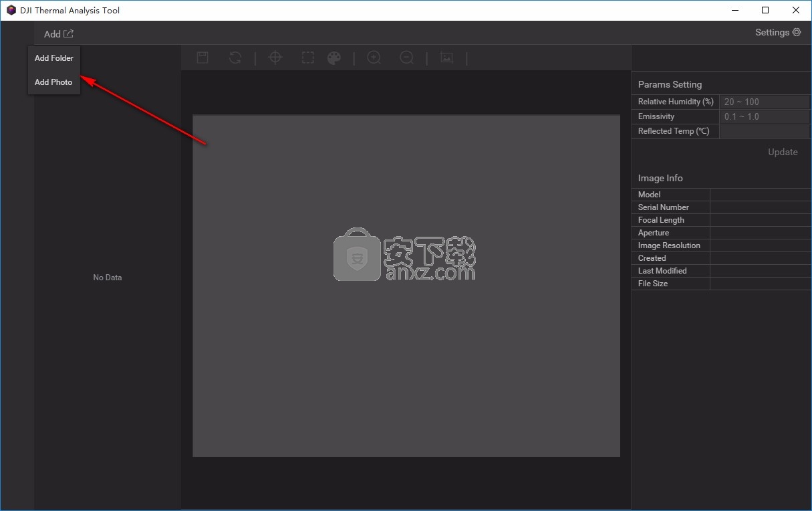
Task: Click the Emissivity input field
Action: [765, 116]
